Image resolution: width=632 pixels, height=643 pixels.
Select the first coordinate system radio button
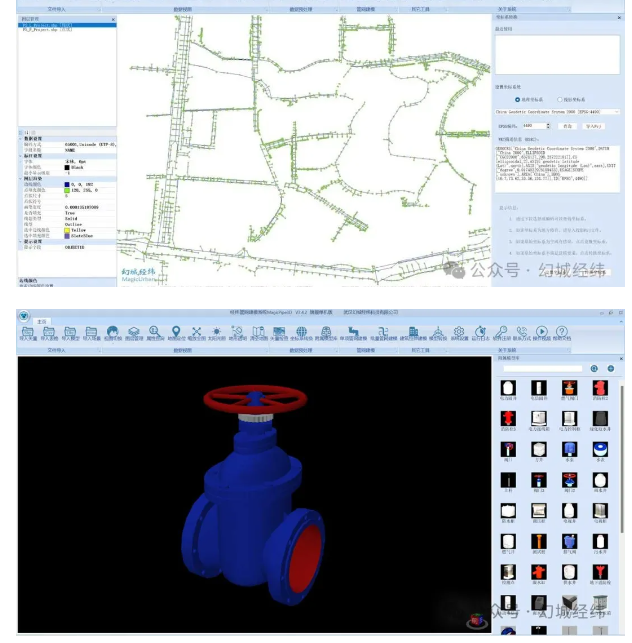(517, 99)
